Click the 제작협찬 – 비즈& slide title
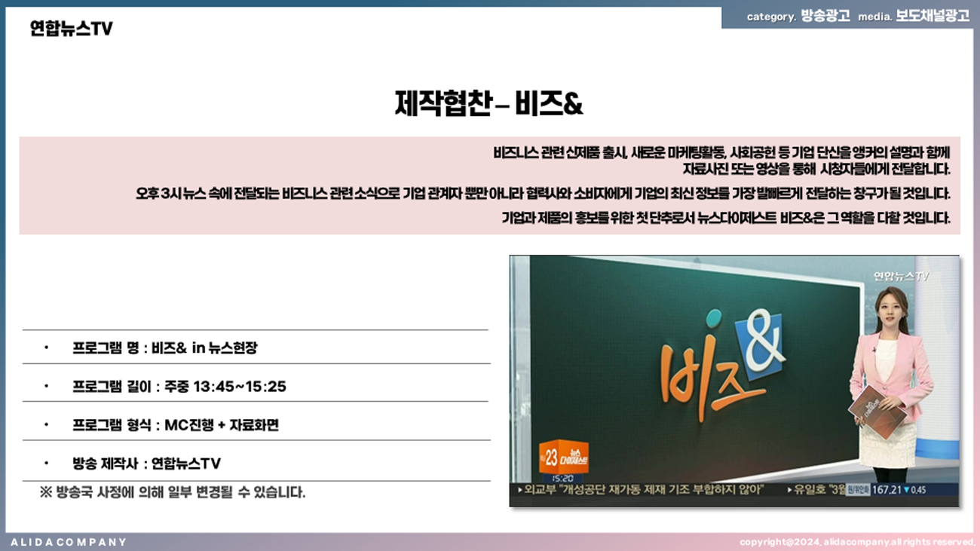 (x=488, y=104)
